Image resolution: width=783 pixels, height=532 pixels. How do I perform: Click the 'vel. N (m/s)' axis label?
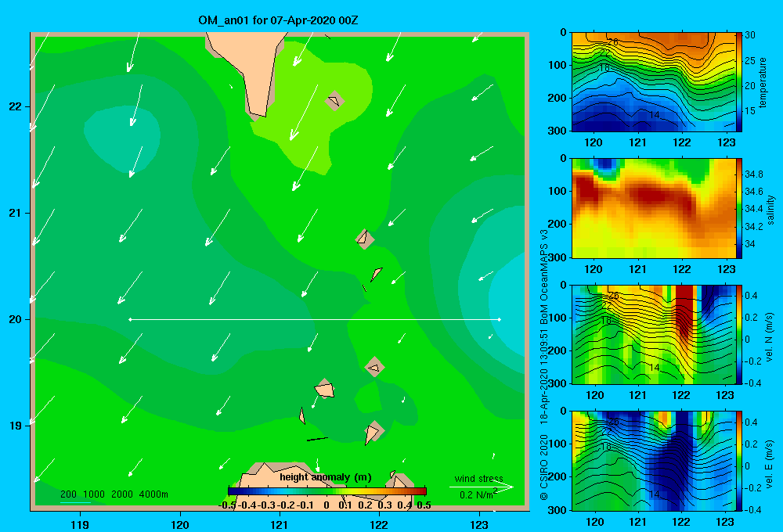click(770, 337)
